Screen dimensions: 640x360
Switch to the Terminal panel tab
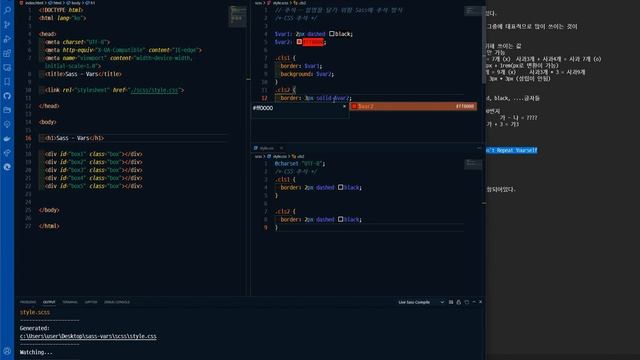(x=70, y=302)
